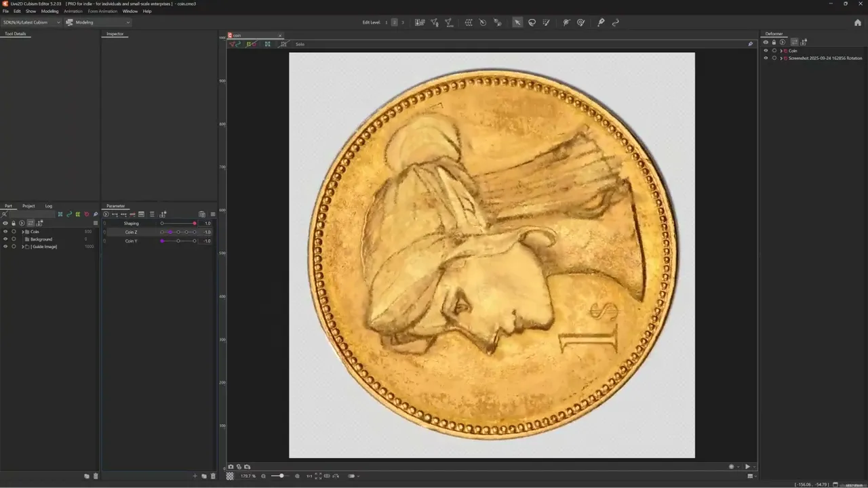The width and height of the screenshot is (868, 488).
Task: Open the Help menu
Action: click(x=147, y=11)
